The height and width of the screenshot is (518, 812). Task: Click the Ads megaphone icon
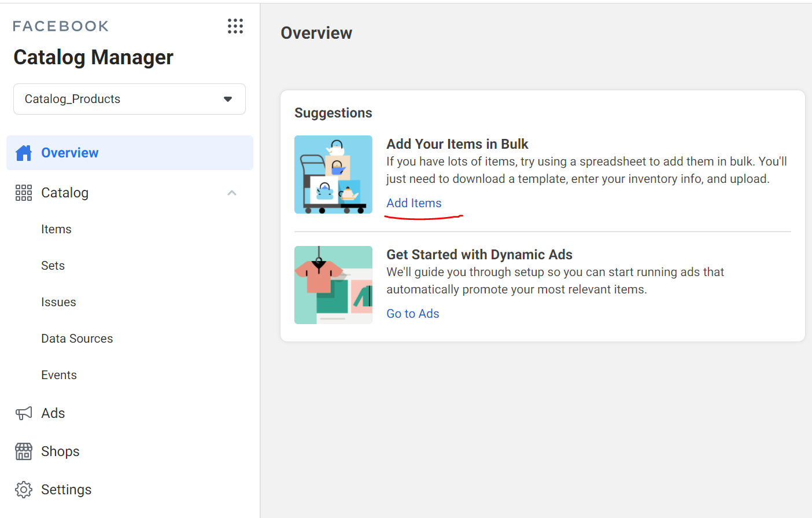pyautogui.click(x=24, y=413)
